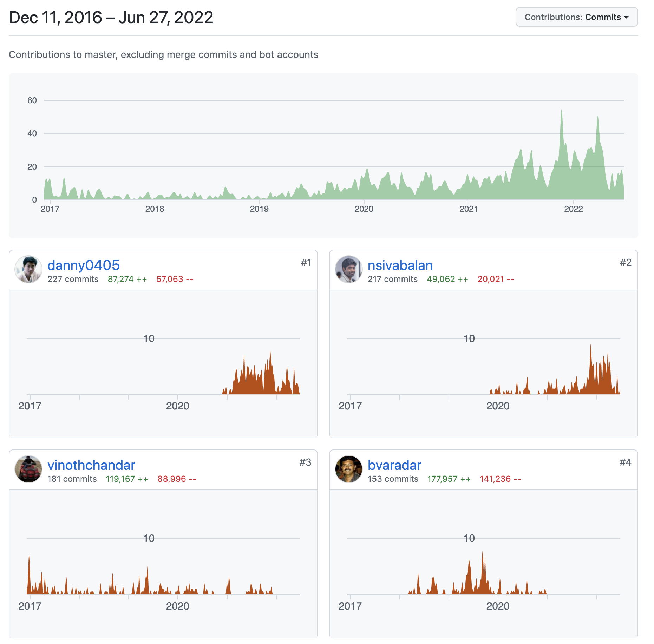
Task: View danny0405's 227 commits
Action: point(73,279)
